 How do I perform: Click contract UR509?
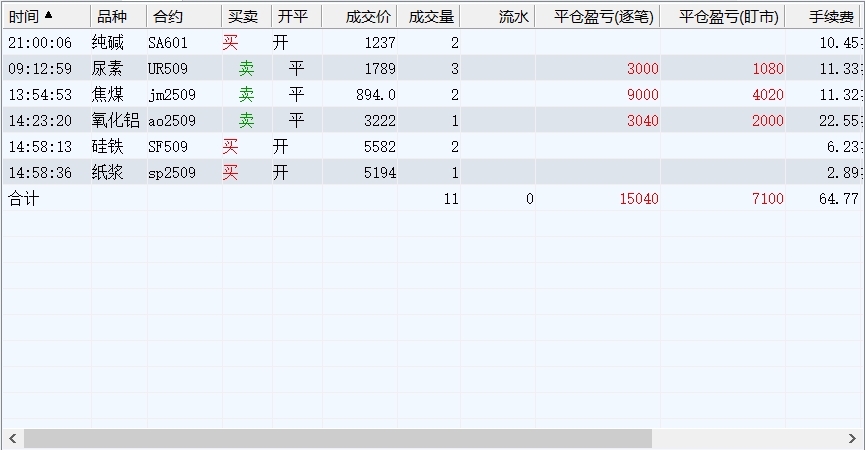tap(168, 68)
